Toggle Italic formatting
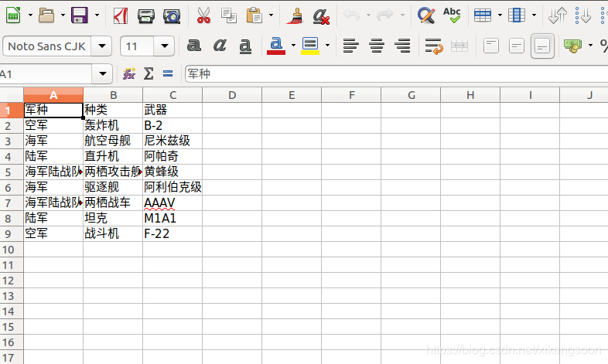The width and height of the screenshot is (608, 364). 220,46
